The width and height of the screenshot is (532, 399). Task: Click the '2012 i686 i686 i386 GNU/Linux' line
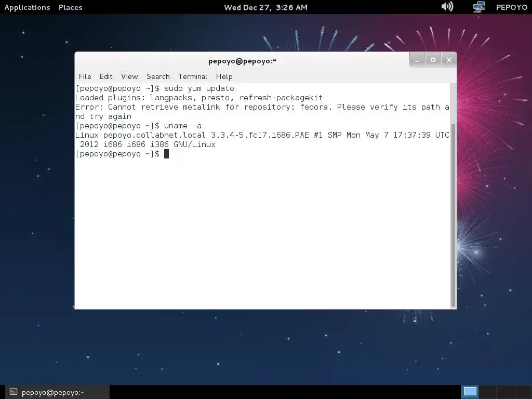click(148, 144)
